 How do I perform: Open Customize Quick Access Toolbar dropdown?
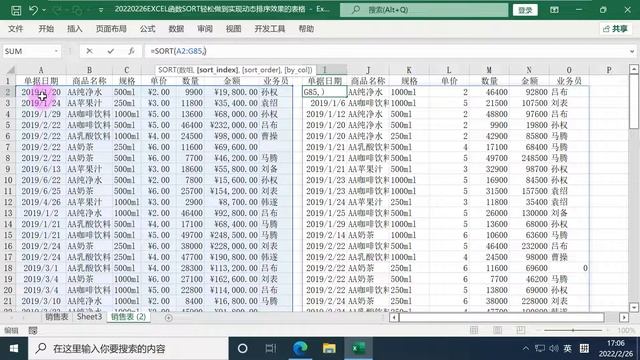101,10
